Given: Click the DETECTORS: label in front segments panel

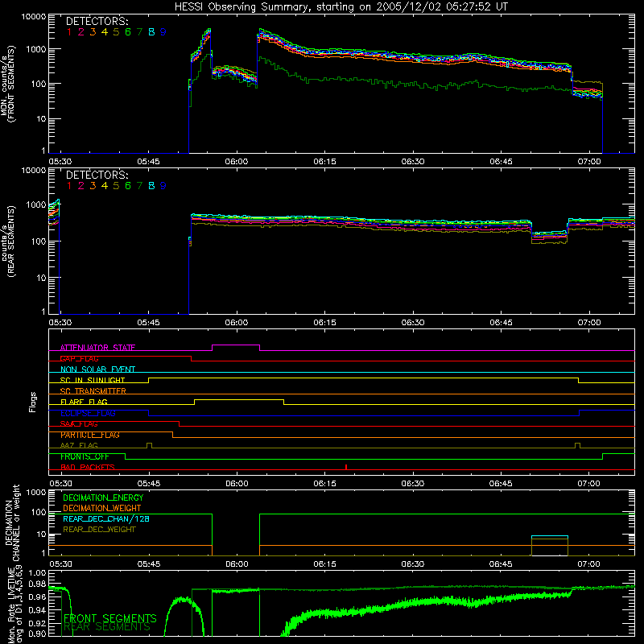Looking at the screenshot, I should (97, 22).
